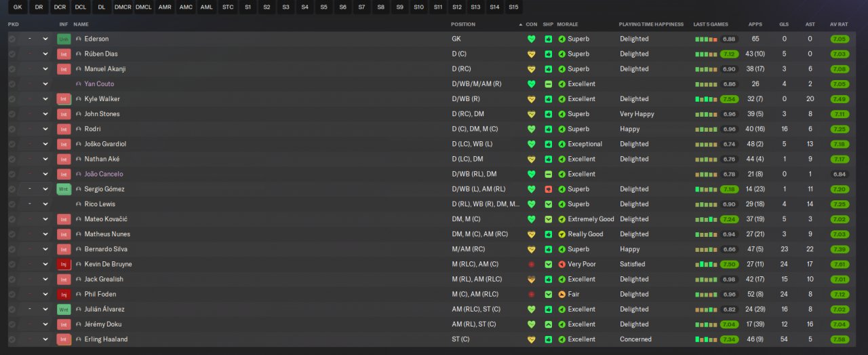Toggle the picked circle for Bernardo Silva
Viewport: 868px width, 355px height.
pyautogui.click(x=12, y=249)
